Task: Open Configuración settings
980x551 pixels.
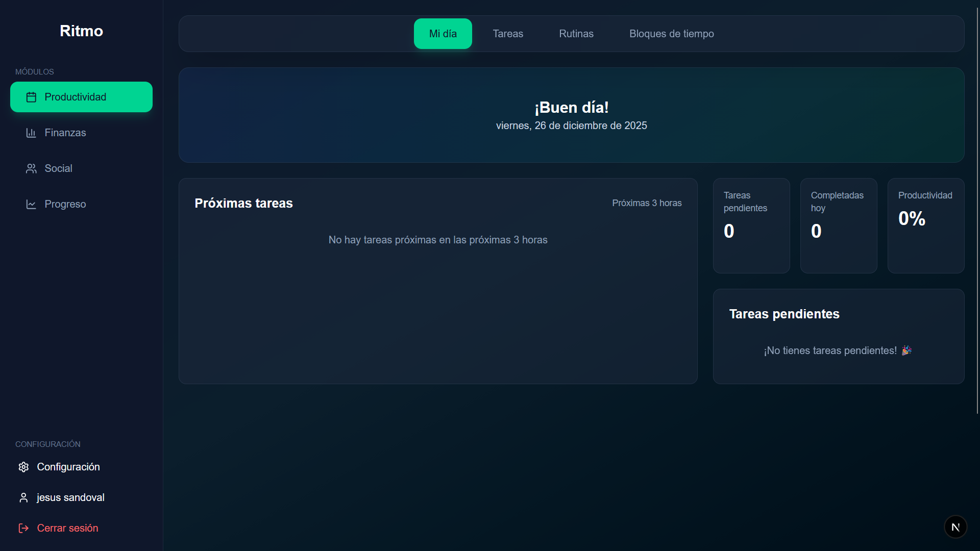Action: (x=68, y=467)
